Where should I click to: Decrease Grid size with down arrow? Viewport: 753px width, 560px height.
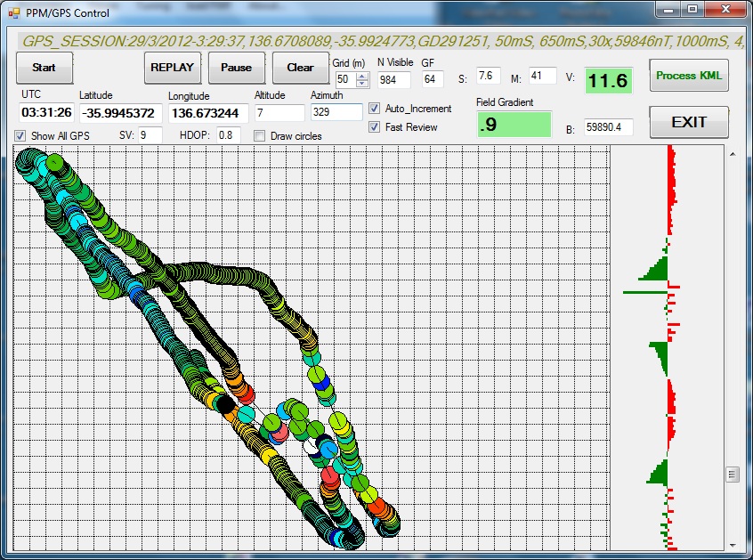coord(362,84)
